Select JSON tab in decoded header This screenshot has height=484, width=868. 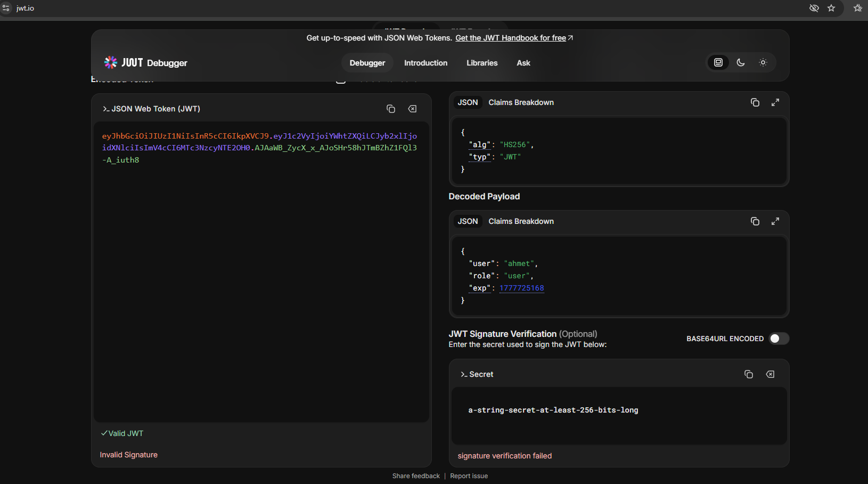(468, 102)
